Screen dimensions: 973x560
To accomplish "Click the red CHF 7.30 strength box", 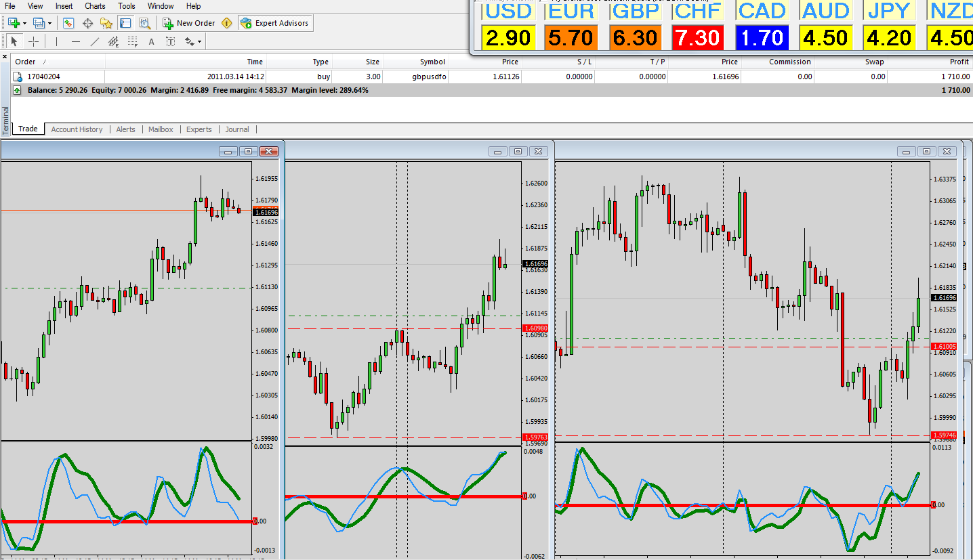I will (x=698, y=37).
